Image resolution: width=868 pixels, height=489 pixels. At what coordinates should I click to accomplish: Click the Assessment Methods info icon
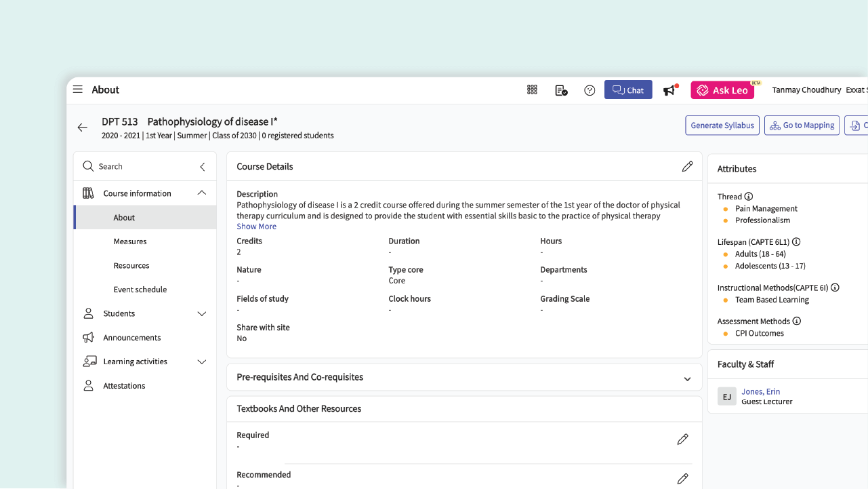(797, 321)
